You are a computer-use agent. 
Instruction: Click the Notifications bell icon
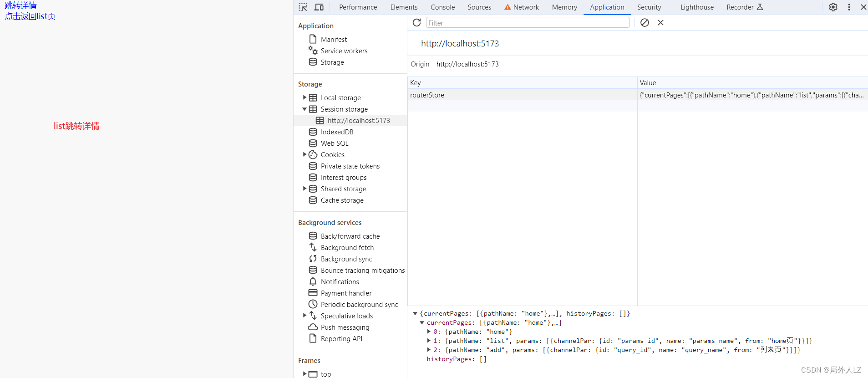click(313, 281)
